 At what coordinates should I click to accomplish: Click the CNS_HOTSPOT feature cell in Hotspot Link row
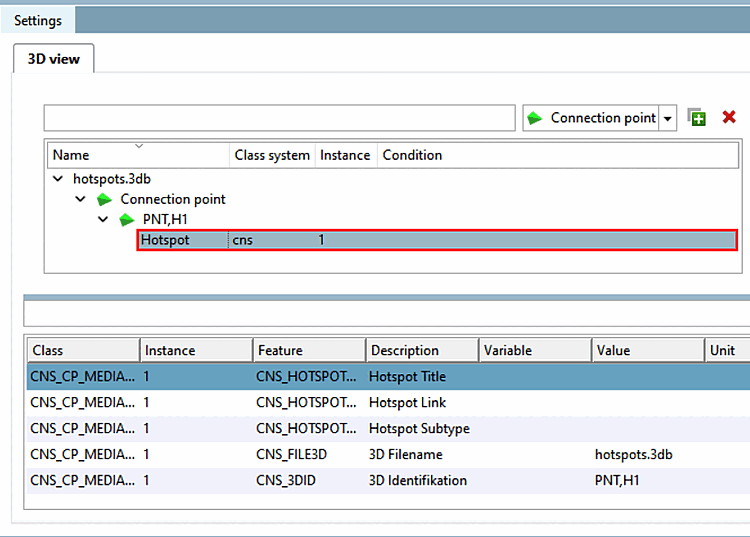click(306, 403)
